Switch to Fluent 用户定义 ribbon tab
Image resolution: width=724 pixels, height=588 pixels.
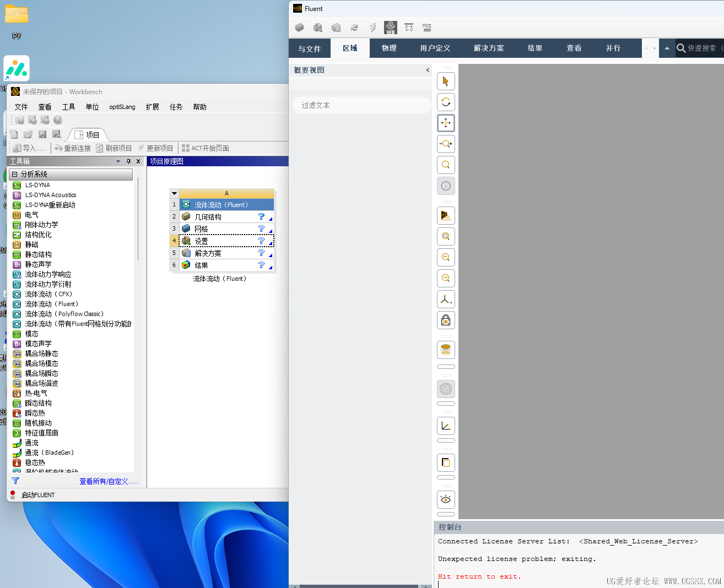[435, 48]
